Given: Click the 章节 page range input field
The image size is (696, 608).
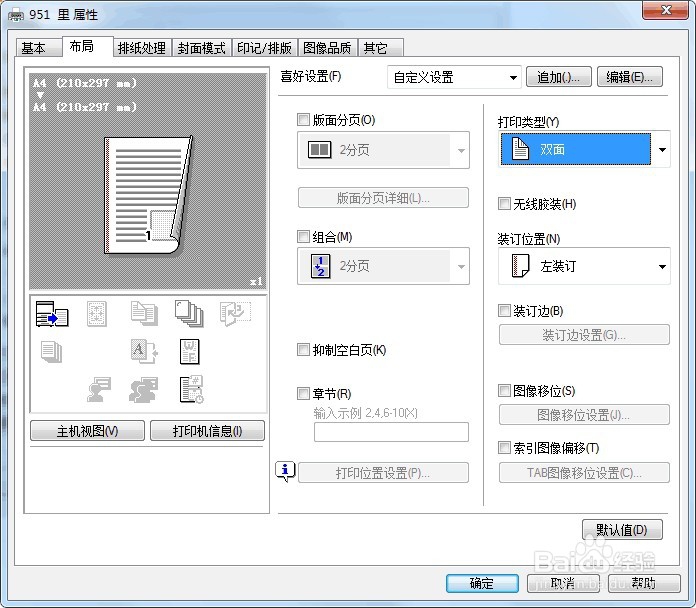Looking at the screenshot, I should pyautogui.click(x=391, y=432).
